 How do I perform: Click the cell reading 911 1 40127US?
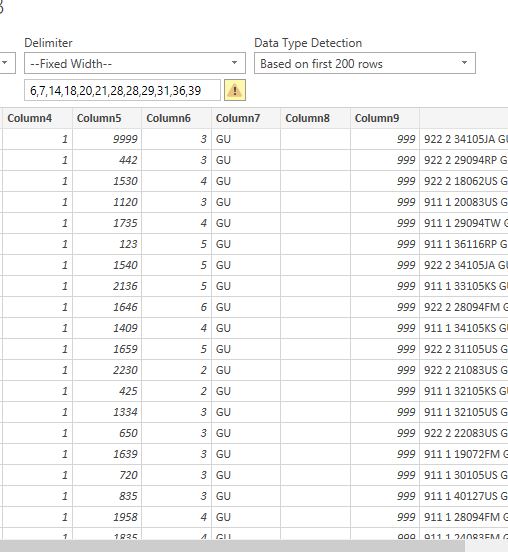point(464,496)
